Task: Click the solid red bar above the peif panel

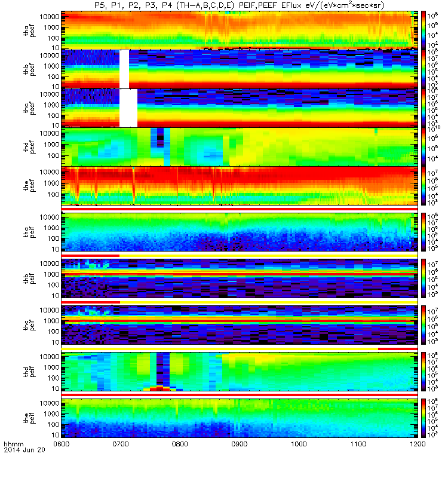Action: click(240, 395)
